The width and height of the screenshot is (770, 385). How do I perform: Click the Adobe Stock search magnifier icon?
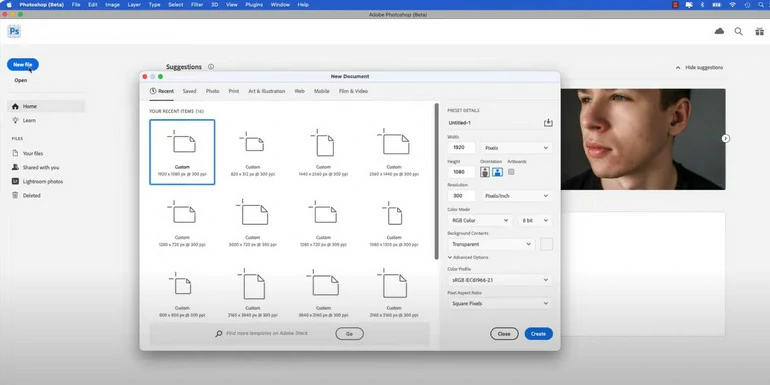[219, 333]
